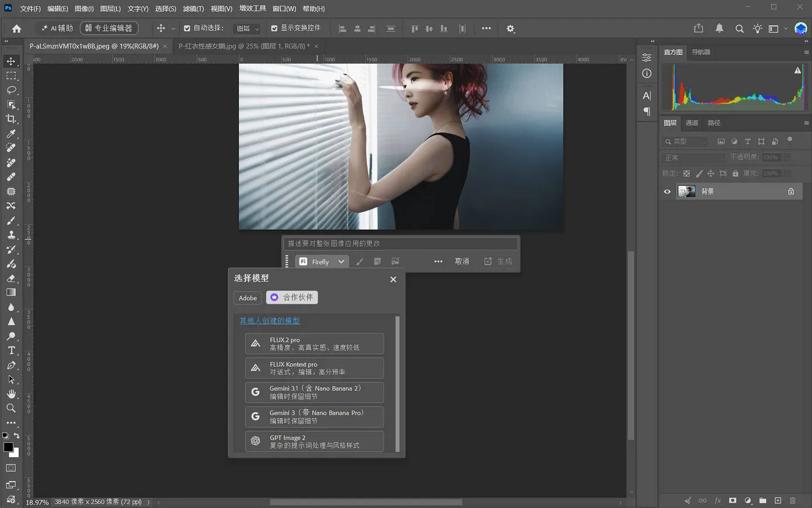Open the 其他人创建的模型 link

point(269,321)
